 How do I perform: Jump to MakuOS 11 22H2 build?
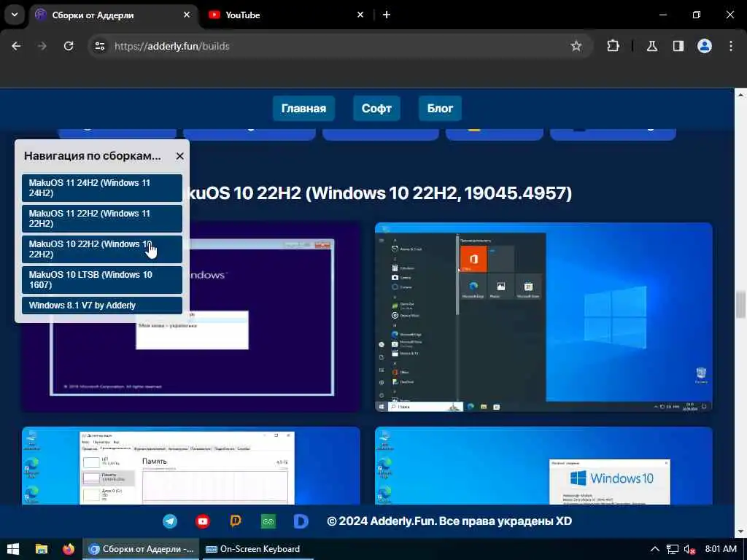point(102,219)
